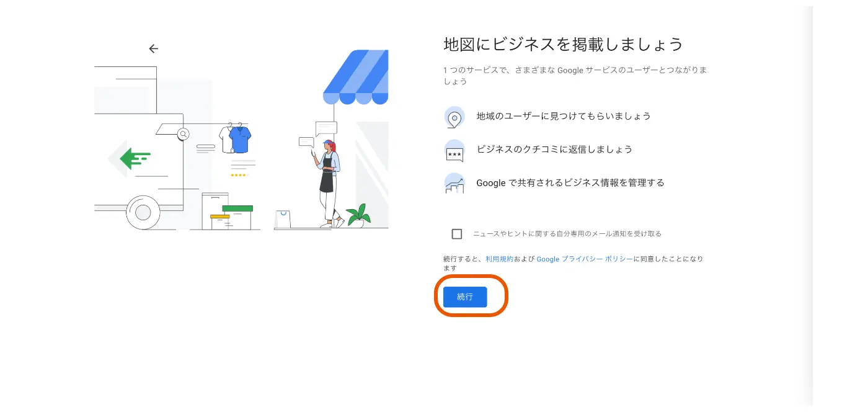
Task: Enable the email notification checkbox
Action: click(457, 234)
